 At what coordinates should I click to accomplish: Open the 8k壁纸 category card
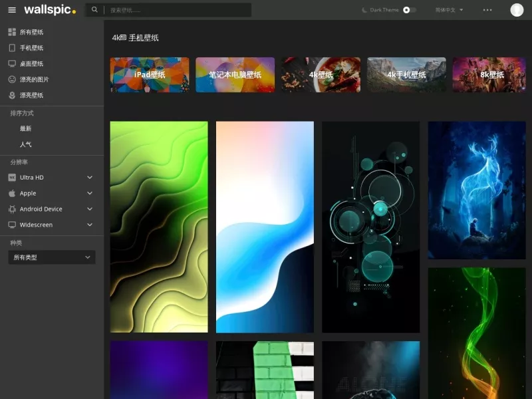tap(489, 74)
